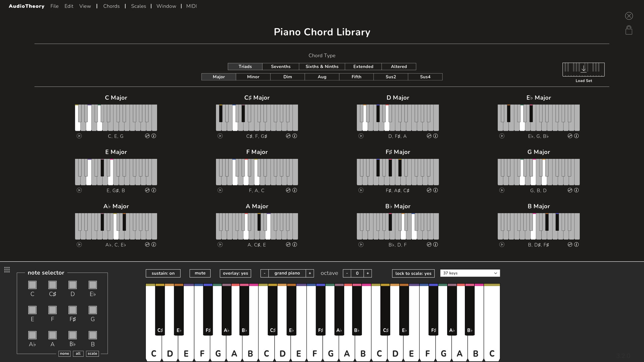The image size is (644, 362).
Task: Check the A♭ note selector box
Action: (32, 335)
